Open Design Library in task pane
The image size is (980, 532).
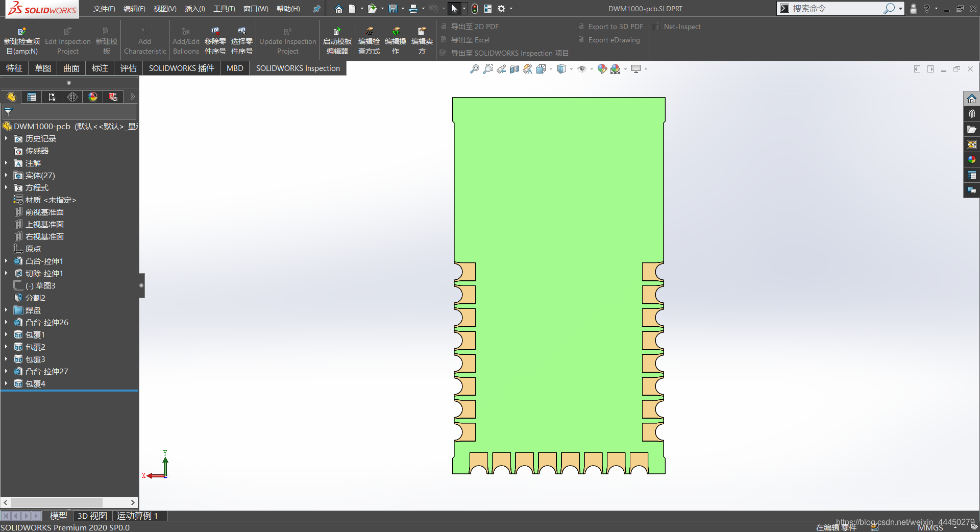[971, 114]
